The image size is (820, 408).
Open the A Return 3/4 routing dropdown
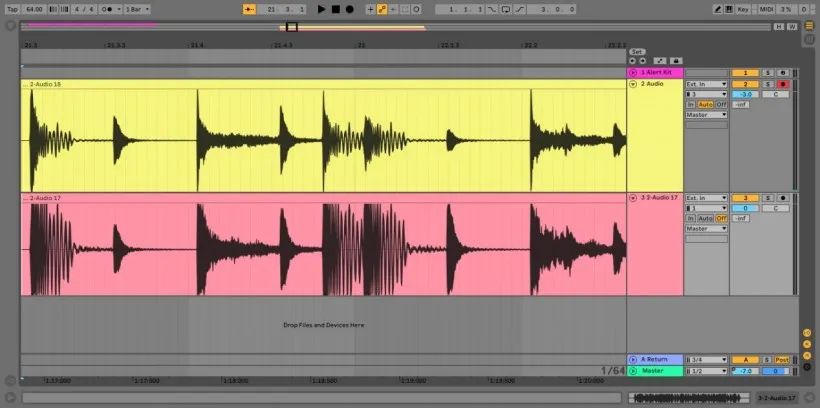[707, 360]
